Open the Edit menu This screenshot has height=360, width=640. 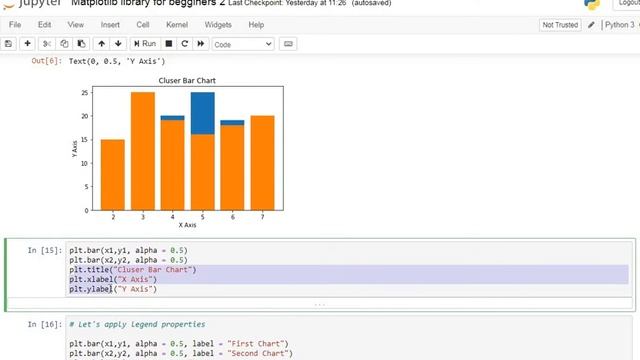(44, 25)
